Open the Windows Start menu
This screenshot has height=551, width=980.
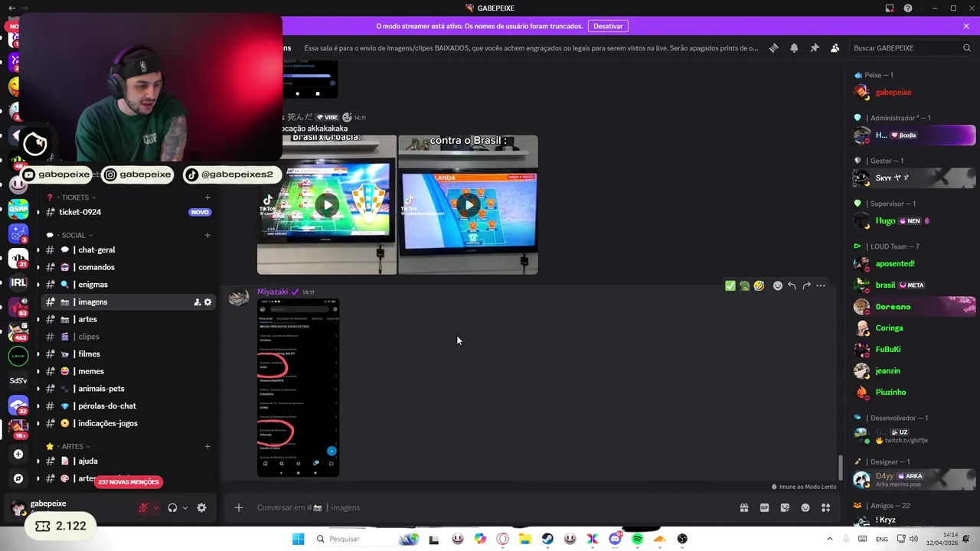(298, 539)
